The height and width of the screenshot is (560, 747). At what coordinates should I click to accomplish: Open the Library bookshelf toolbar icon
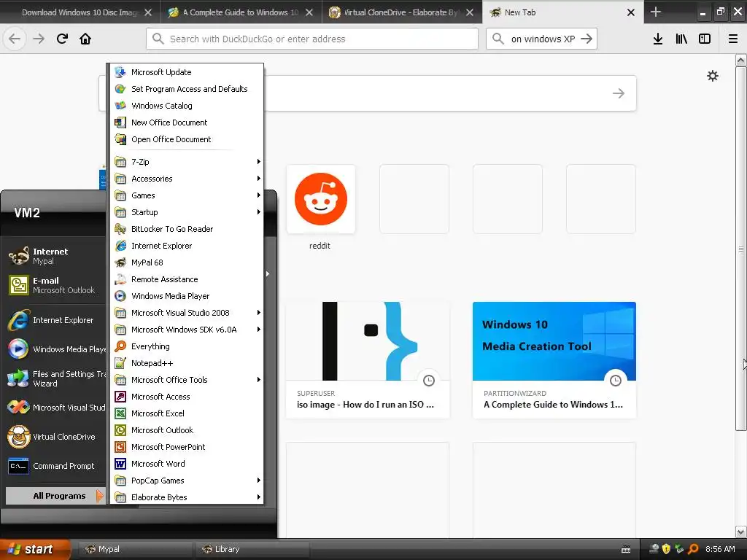(681, 39)
